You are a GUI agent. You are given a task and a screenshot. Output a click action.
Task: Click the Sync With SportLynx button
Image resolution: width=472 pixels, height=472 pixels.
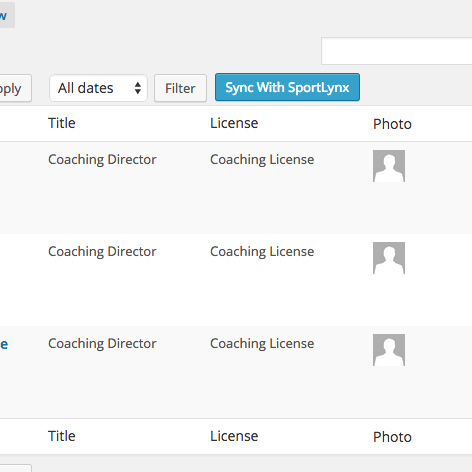(287, 87)
